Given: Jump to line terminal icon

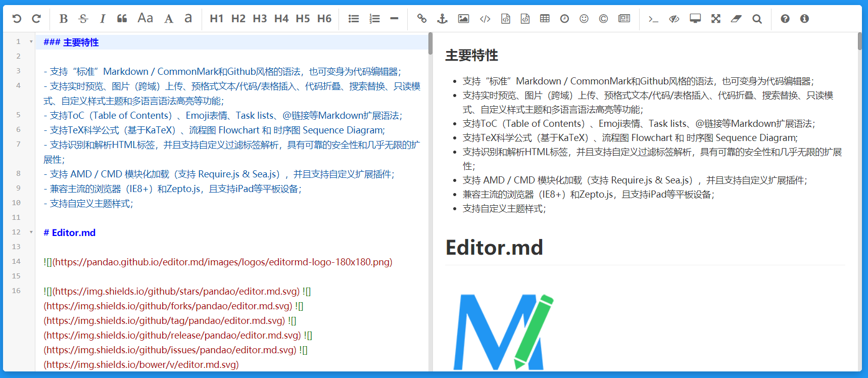Looking at the screenshot, I should tap(653, 19).
